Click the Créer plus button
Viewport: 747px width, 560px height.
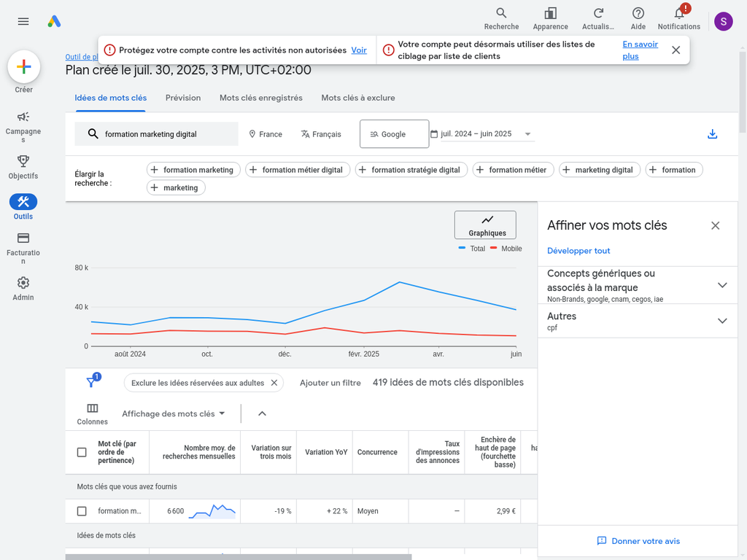click(x=24, y=66)
